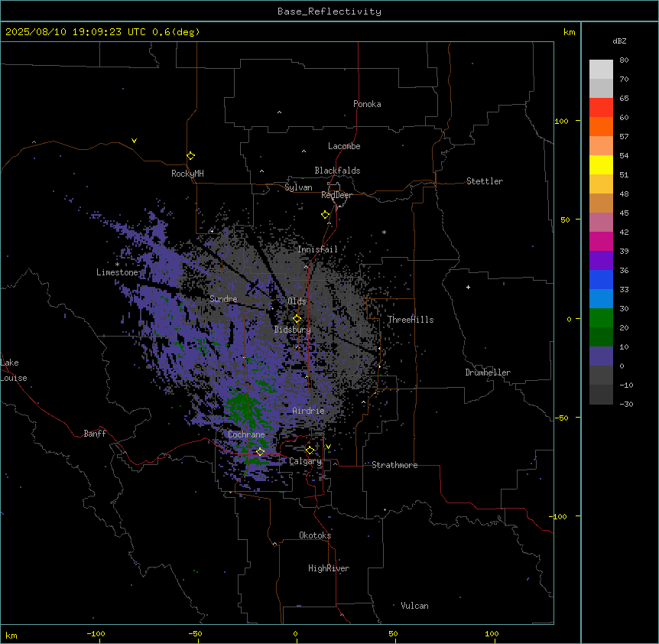The width and height of the screenshot is (659, 644).
Task: Click the Banff label
Action: pos(95,434)
